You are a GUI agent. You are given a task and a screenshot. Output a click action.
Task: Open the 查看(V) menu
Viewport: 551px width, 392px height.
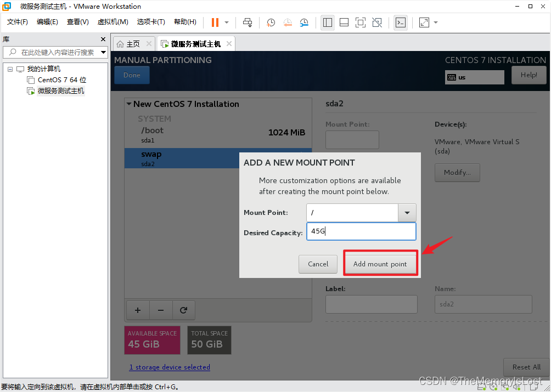pos(78,22)
